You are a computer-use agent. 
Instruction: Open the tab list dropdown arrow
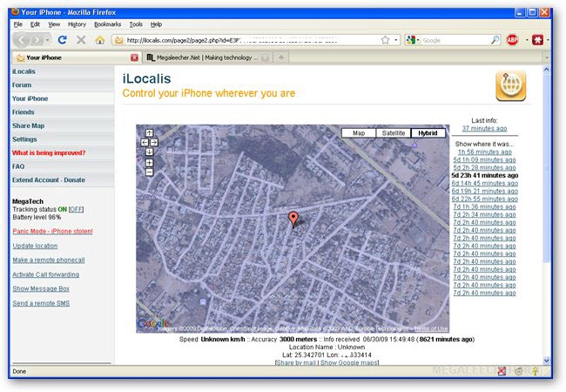point(547,57)
